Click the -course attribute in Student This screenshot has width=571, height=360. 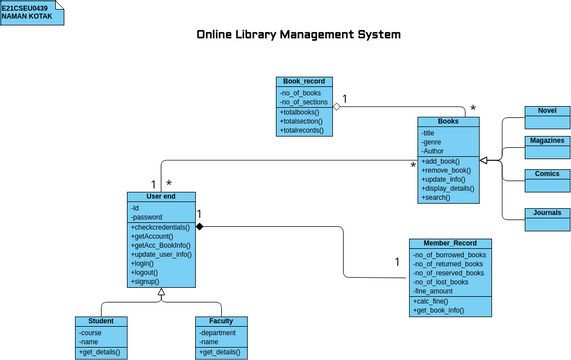coord(90,333)
